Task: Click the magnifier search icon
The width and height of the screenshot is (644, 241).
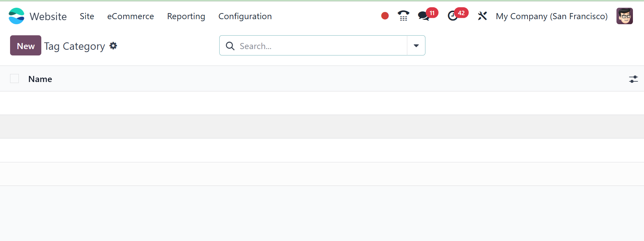Action: coord(230,46)
